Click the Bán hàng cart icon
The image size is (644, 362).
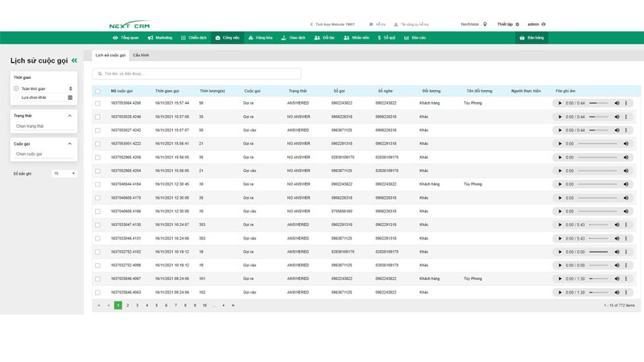coord(522,38)
